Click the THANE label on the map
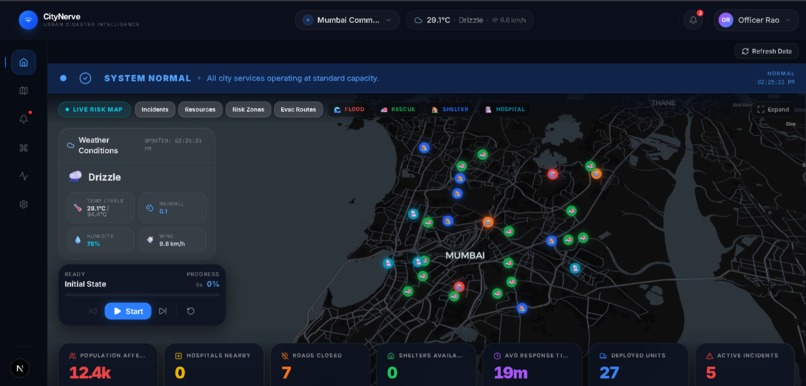 [663, 103]
